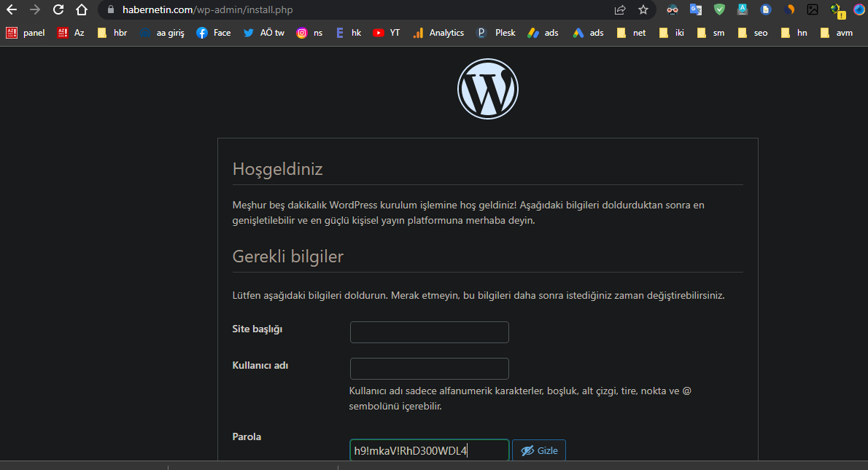Click the 'Kullanıcı adı' label
868x470 pixels.
pos(260,366)
